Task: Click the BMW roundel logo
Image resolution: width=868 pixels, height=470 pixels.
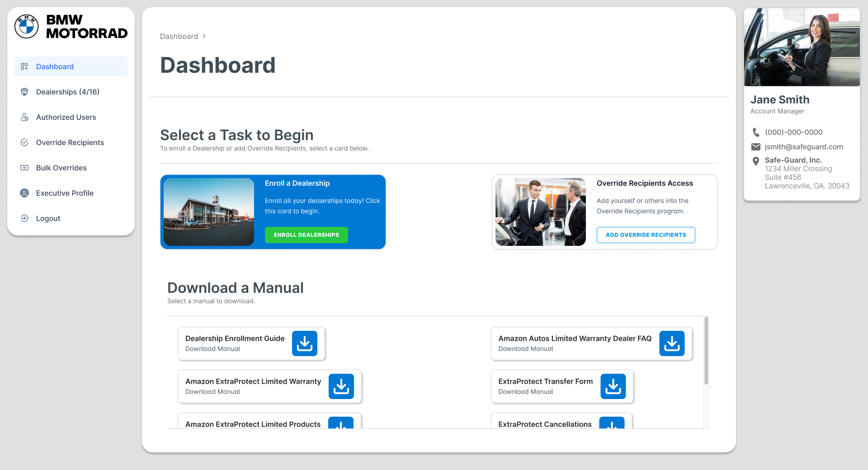Action: pyautogui.click(x=27, y=27)
